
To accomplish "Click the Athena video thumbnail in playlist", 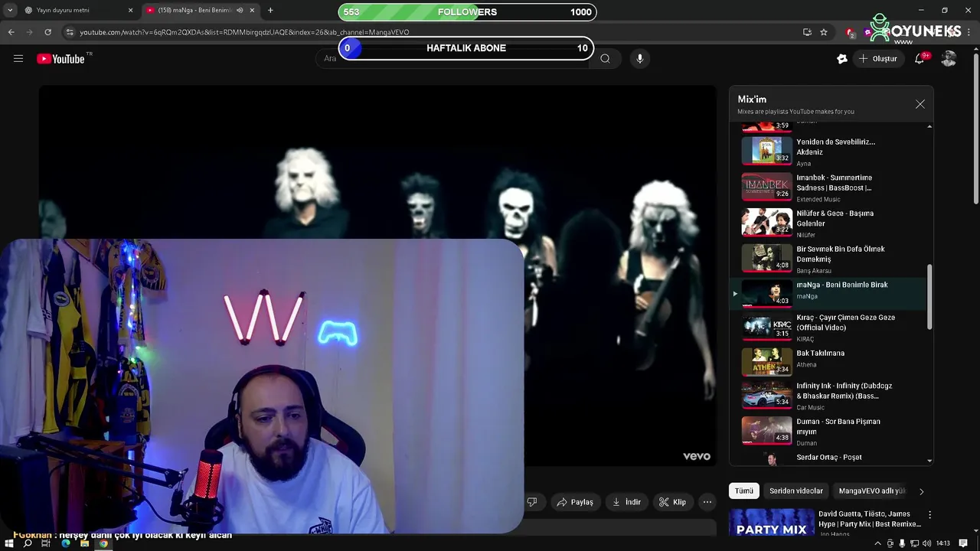I will [x=766, y=362].
